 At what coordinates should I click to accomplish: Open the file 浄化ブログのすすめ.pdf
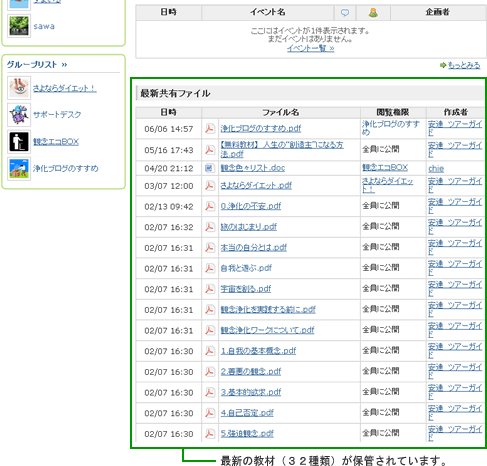(x=261, y=128)
